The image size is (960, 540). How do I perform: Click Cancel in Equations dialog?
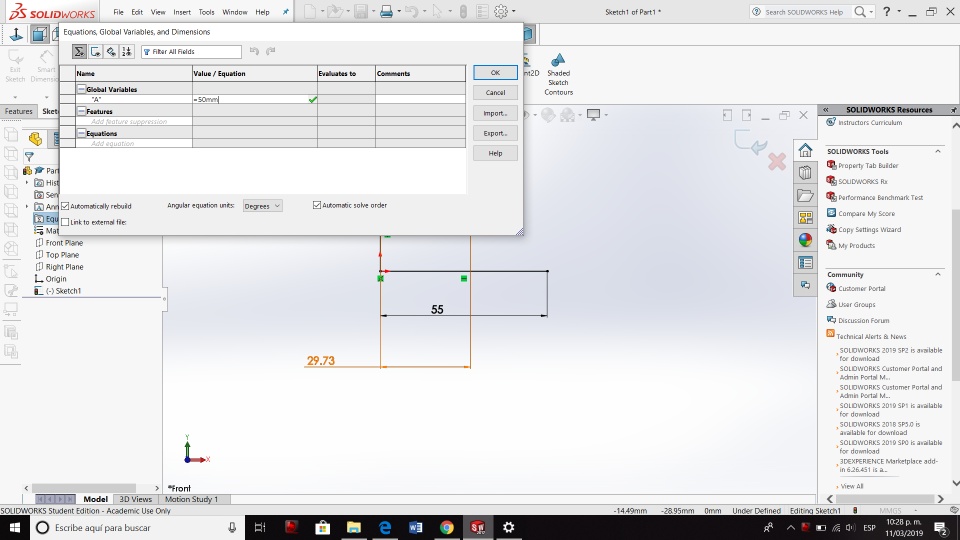pyautogui.click(x=495, y=92)
